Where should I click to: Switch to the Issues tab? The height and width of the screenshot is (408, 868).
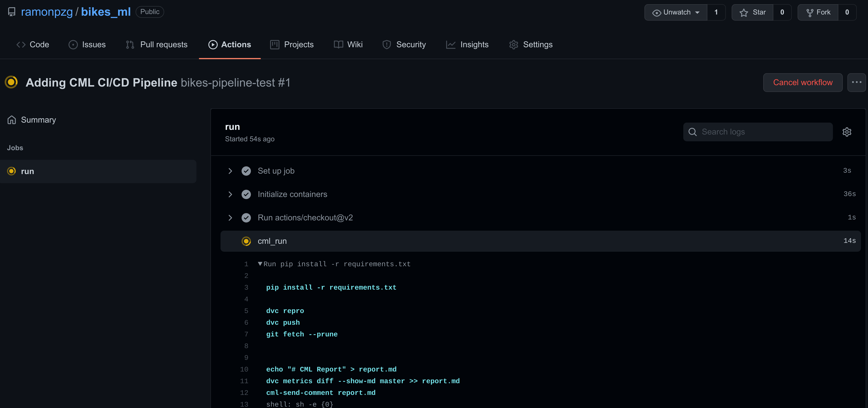point(87,44)
